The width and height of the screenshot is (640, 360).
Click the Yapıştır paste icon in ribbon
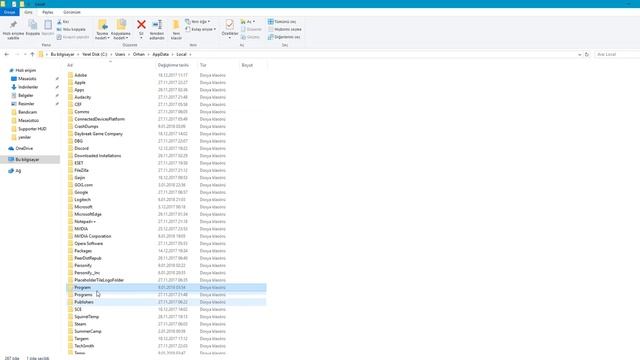[48, 25]
